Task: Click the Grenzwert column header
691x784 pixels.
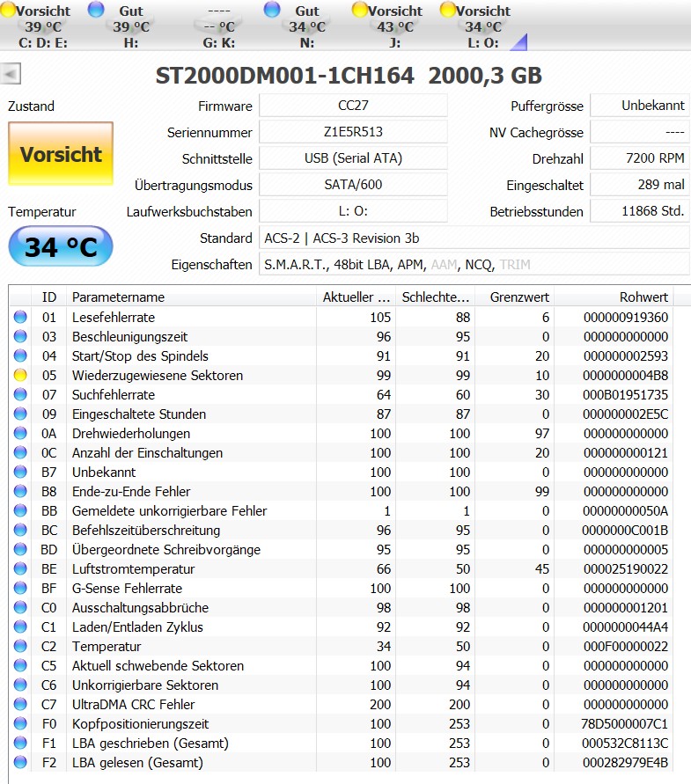Action: pyautogui.click(x=514, y=297)
